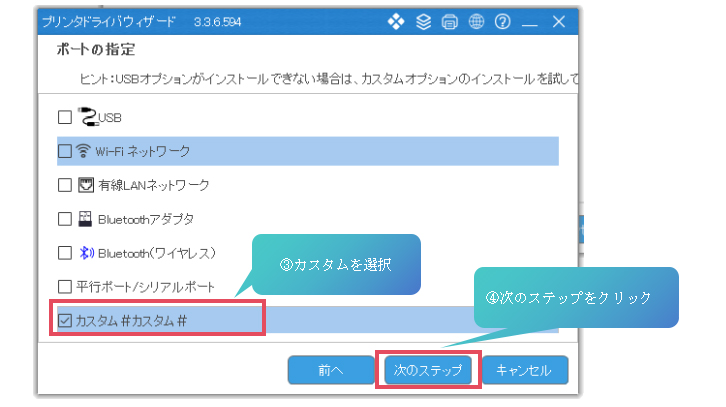Click the wired LAN port icon

tap(86, 185)
